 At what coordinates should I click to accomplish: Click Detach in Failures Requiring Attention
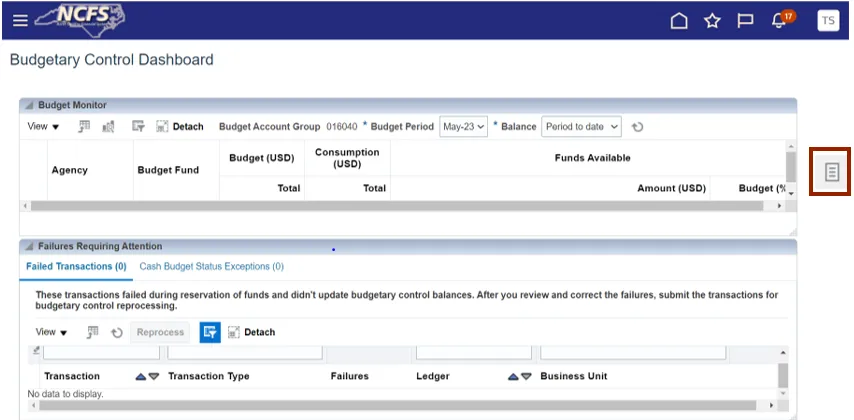[251, 332]
